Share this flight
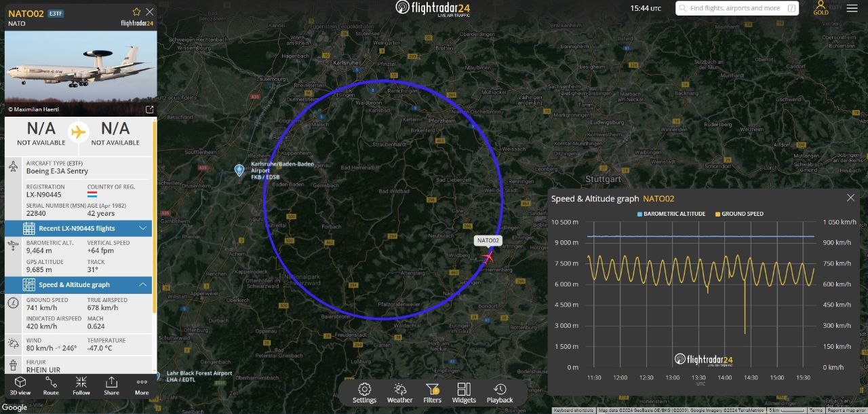868x414 pixels. [x=111, y=386]
